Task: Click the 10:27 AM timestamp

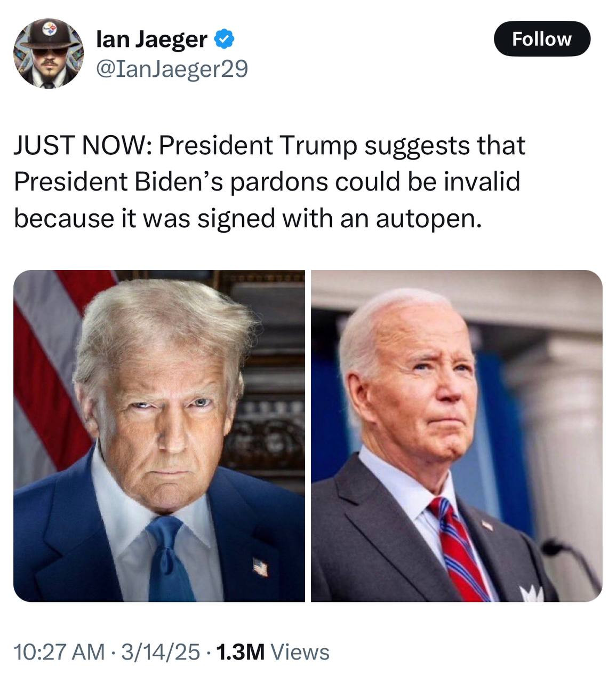Action: 59,652
